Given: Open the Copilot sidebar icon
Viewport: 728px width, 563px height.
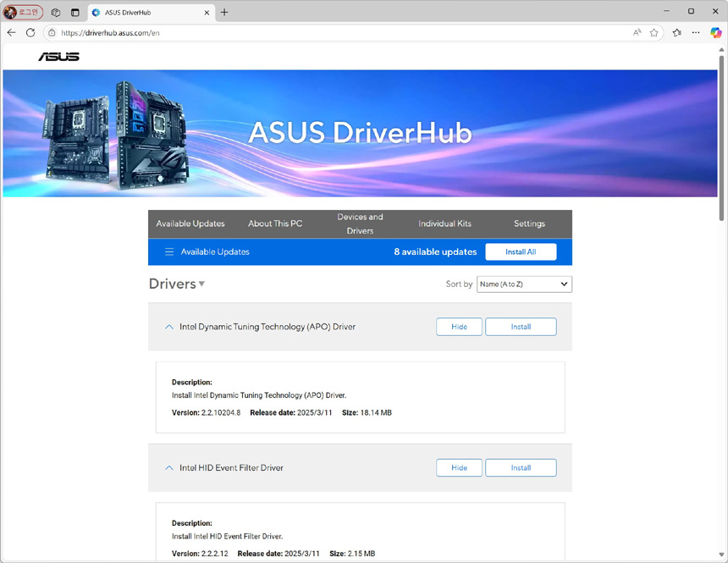Looking at the screenshot, I should coord(715,32).
